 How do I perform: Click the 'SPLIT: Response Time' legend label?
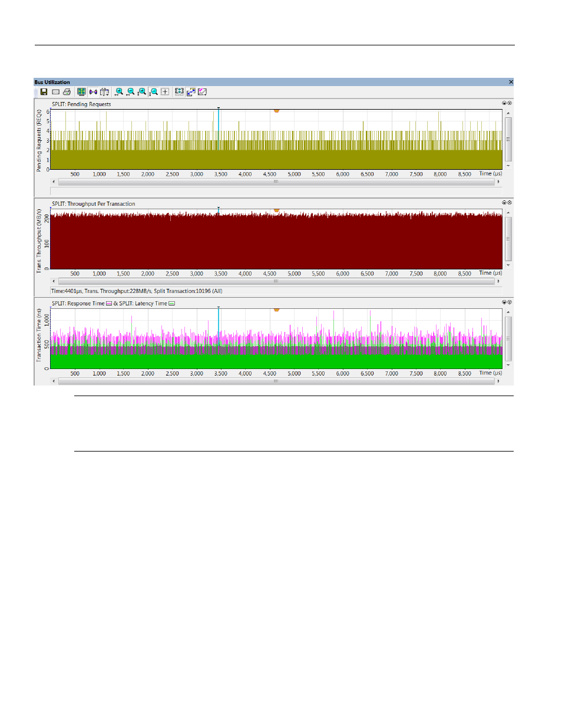[x=78, y=304]
